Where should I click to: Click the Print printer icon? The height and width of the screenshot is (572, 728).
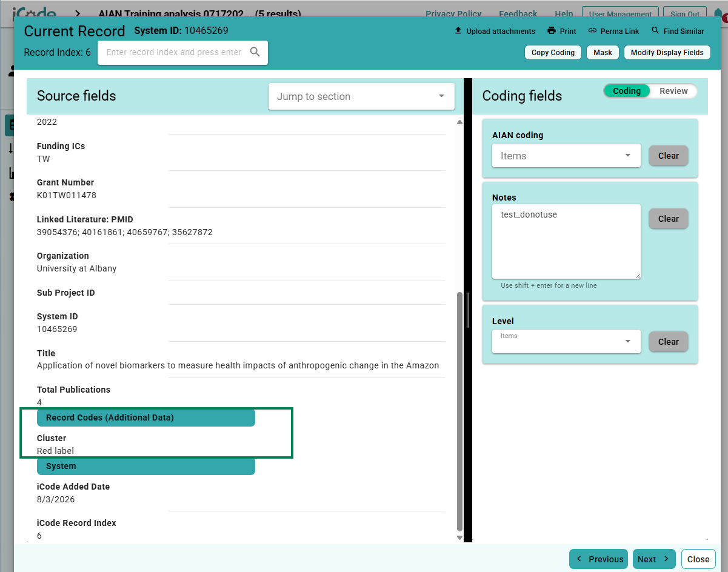[552, 31]
